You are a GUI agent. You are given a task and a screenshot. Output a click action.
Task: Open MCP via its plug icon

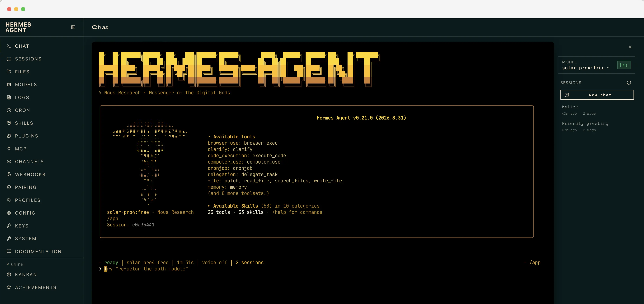pyautogui.click(x=9, y=149)
